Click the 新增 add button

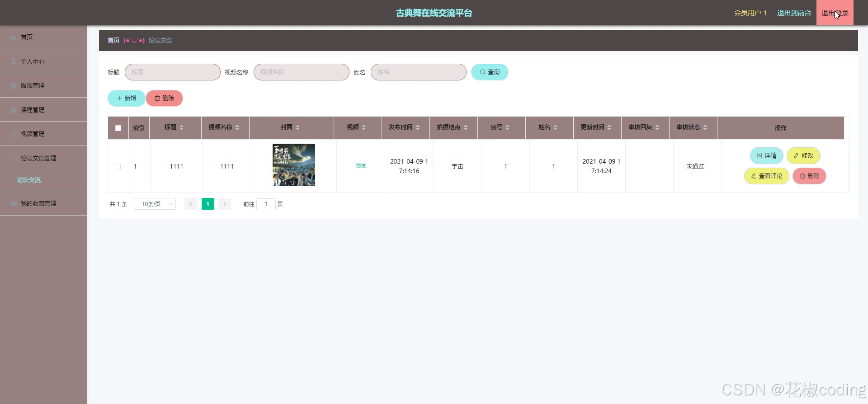pyautogui.click(x=126, y=98)
